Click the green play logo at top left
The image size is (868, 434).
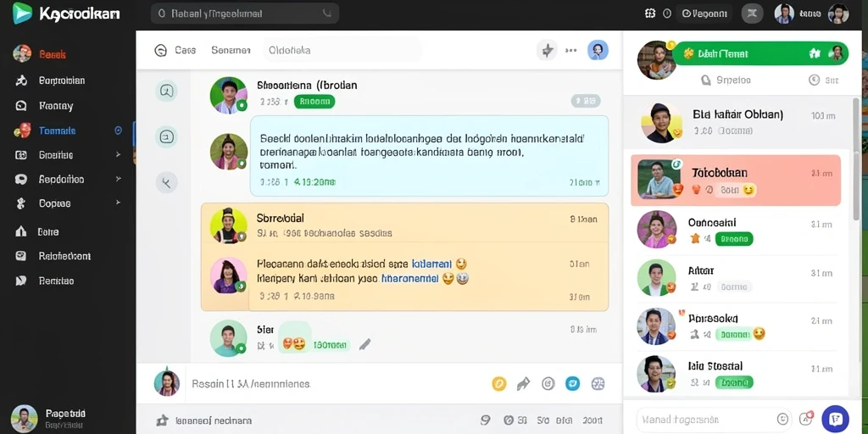point(22,13)
